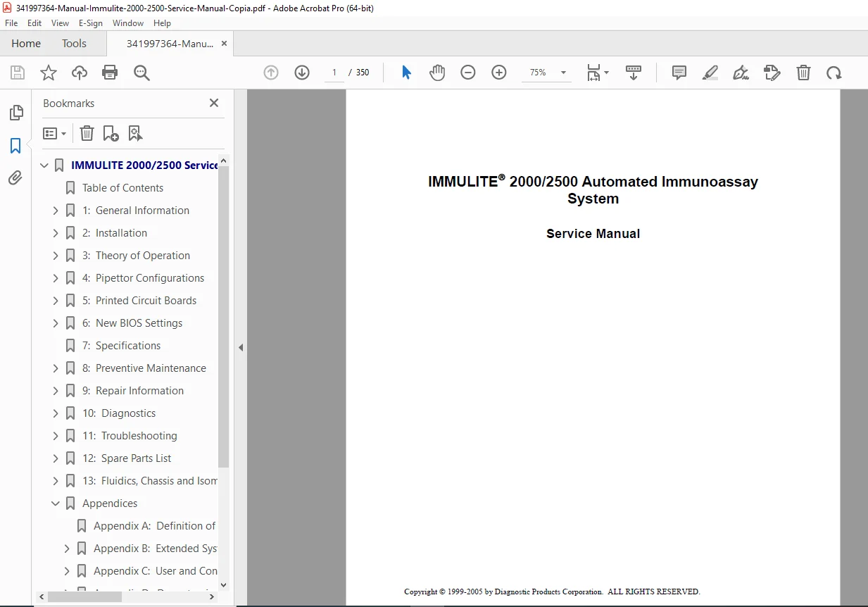Open the View menu
The width and height of the screenshot is (868, 607).
[60, 23]
